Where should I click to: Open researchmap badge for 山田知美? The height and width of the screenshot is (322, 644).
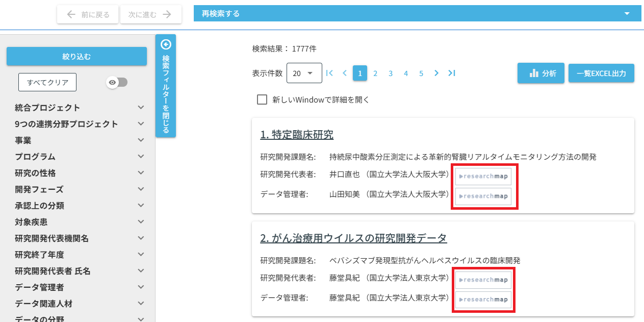click(x=483, y=196)
